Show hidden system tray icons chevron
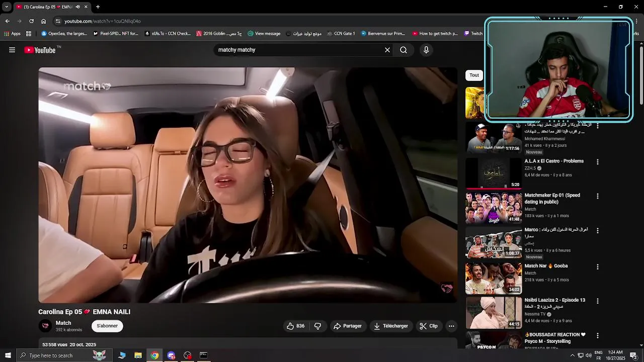 coord(572,355)
